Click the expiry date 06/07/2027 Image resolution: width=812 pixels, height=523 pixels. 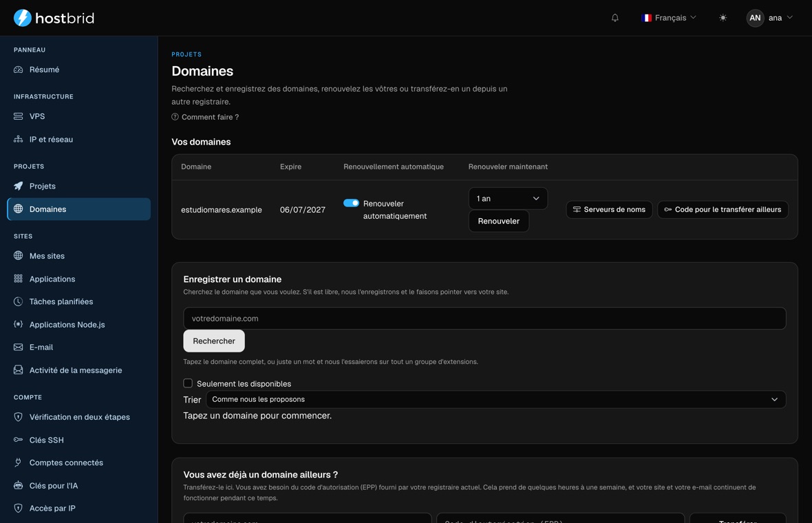[x=302, y=210]
